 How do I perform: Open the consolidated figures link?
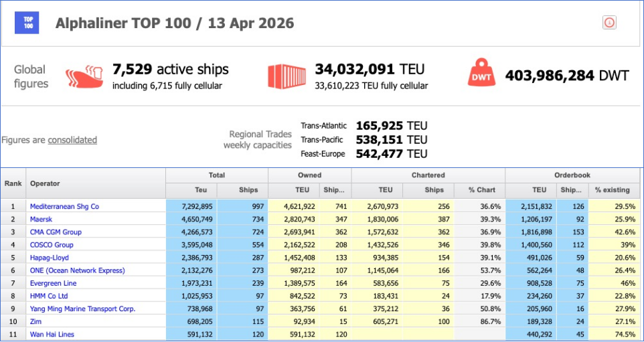coord(72,140)
